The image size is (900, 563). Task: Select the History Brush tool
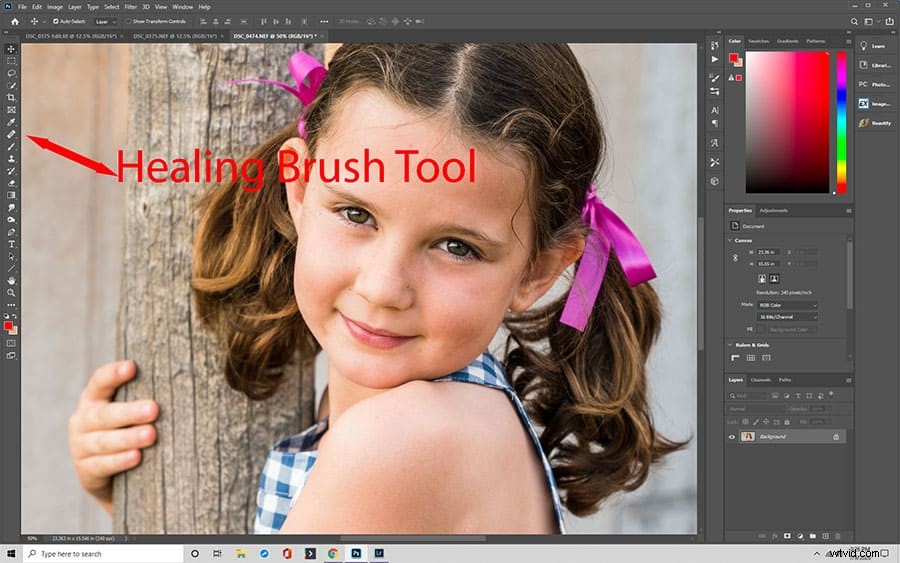[x=11, y=171]
